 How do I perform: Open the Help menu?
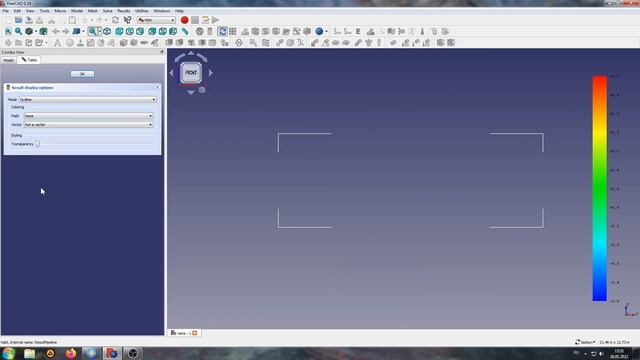(179, 11)
